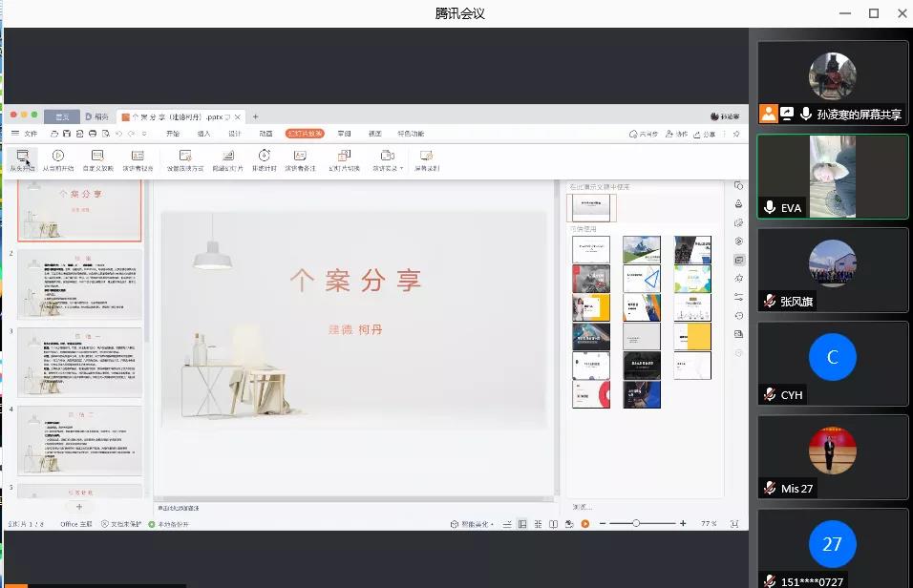This screenshot has height=588, width=913.
Task: Add a new slide with plus button
Action: pos(78,507)
